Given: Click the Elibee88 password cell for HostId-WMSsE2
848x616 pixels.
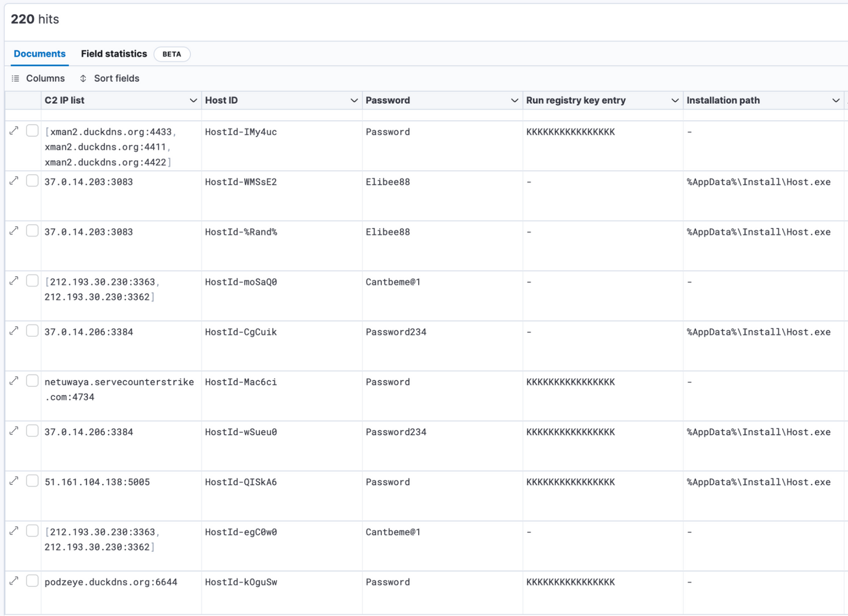Looking at the screenshot, I should (387, 182).
